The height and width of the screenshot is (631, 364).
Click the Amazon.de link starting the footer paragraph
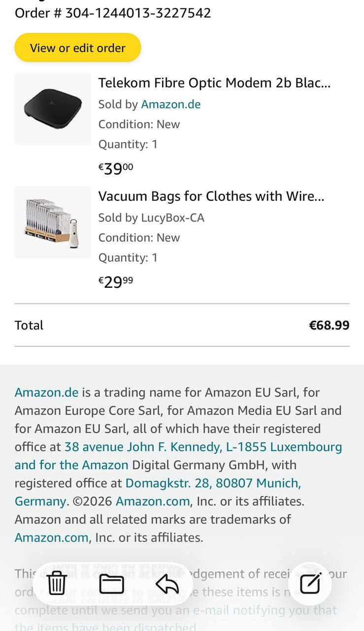click(x=46, y=392)
